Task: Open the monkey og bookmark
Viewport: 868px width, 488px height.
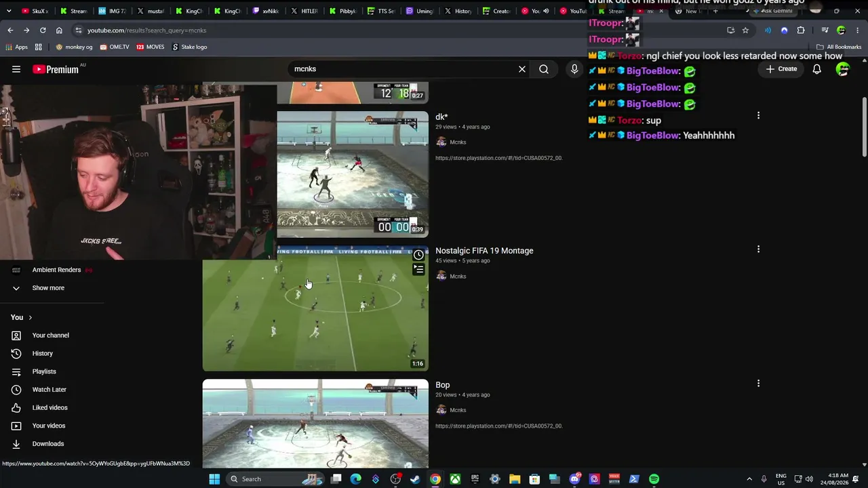Action: point(74,47)
